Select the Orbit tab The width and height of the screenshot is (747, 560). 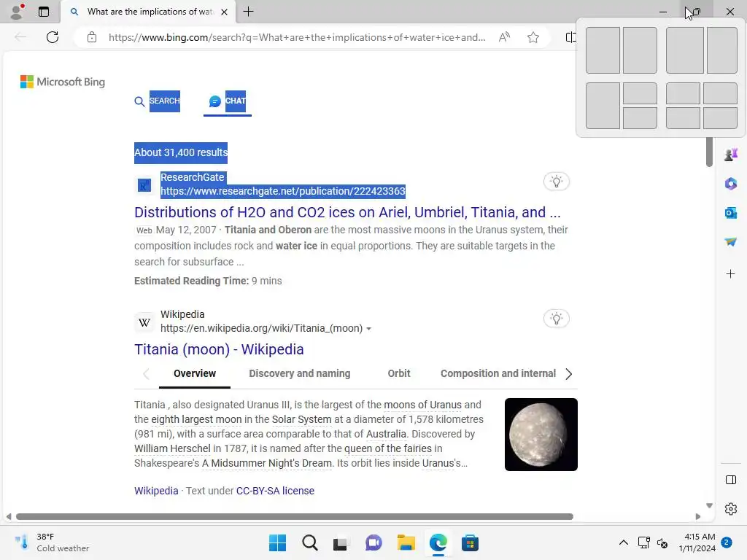399,374
